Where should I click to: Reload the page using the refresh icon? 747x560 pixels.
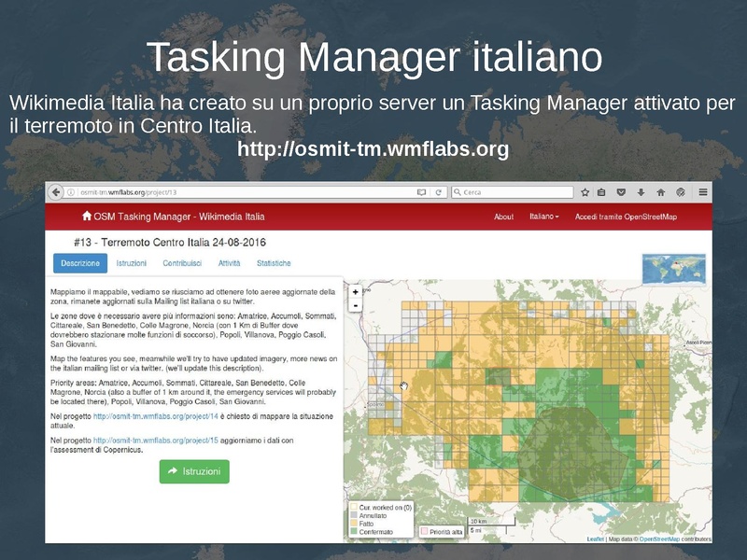pyautogui.click(x=439, y=192)
